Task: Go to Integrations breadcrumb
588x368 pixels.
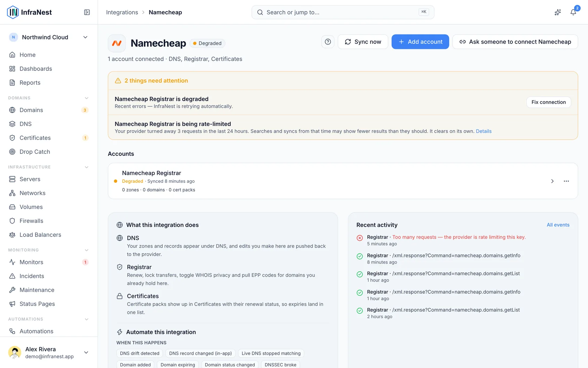Action: (x=122, y=12)
